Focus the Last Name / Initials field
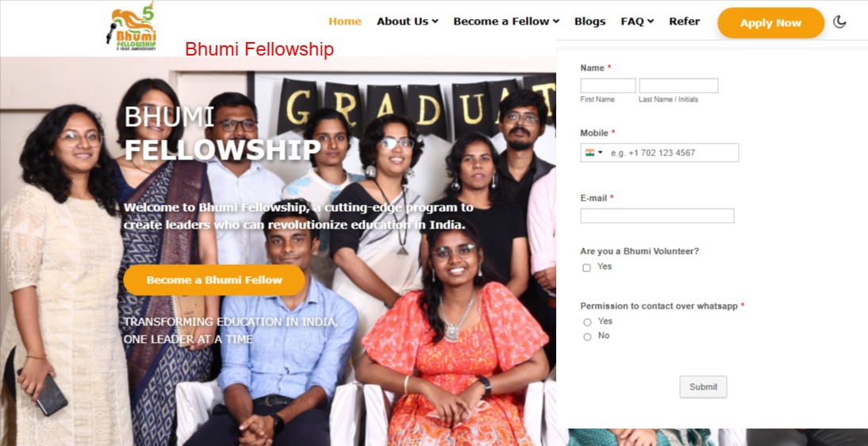Viewport: 868px width, 446px height. (x=678, y=86)
